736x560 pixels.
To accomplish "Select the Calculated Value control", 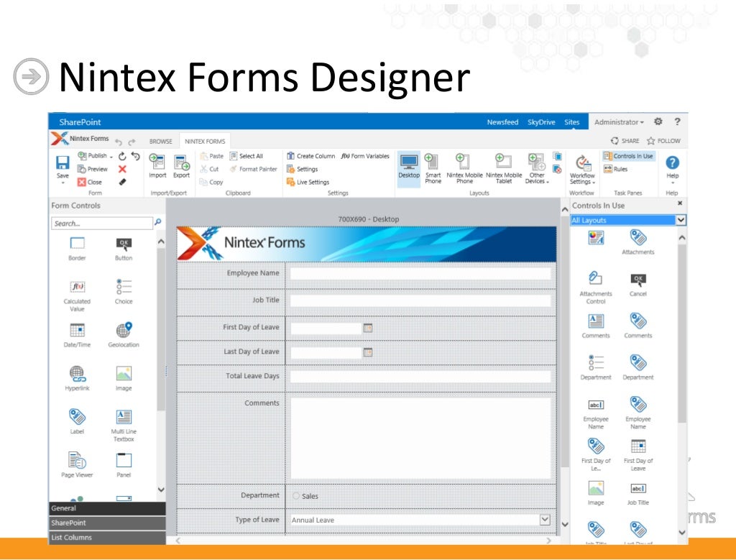I will tap(77, 295).
